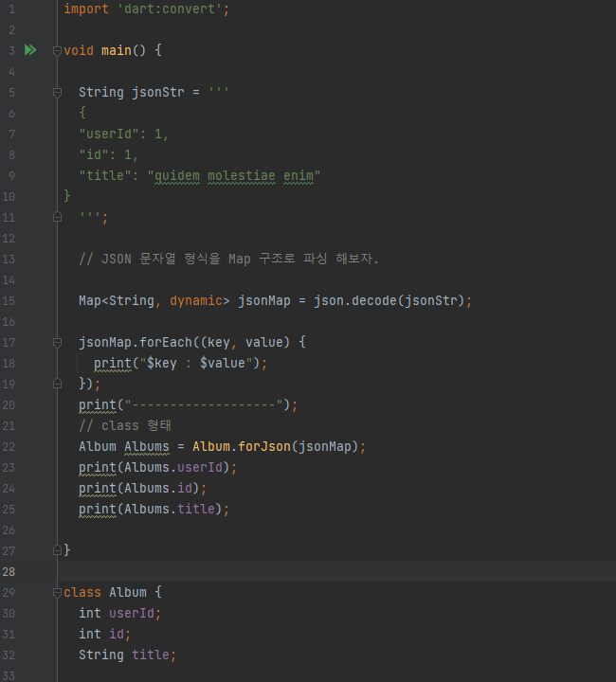The width and height of the screenshot is (616, 682).
Task: Click line number 15 in the gutter
Action: (x=9, y=301)
